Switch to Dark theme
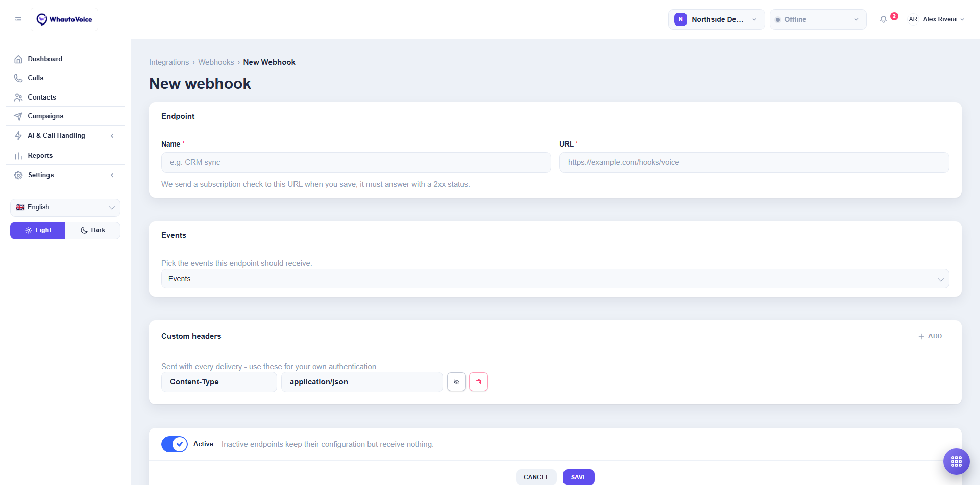 click(93, 230)
